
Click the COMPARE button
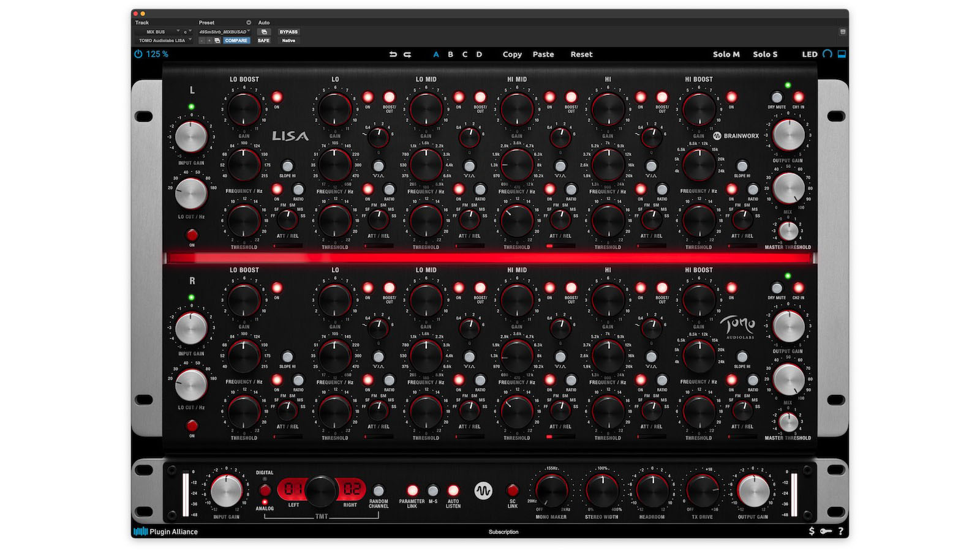235,40
